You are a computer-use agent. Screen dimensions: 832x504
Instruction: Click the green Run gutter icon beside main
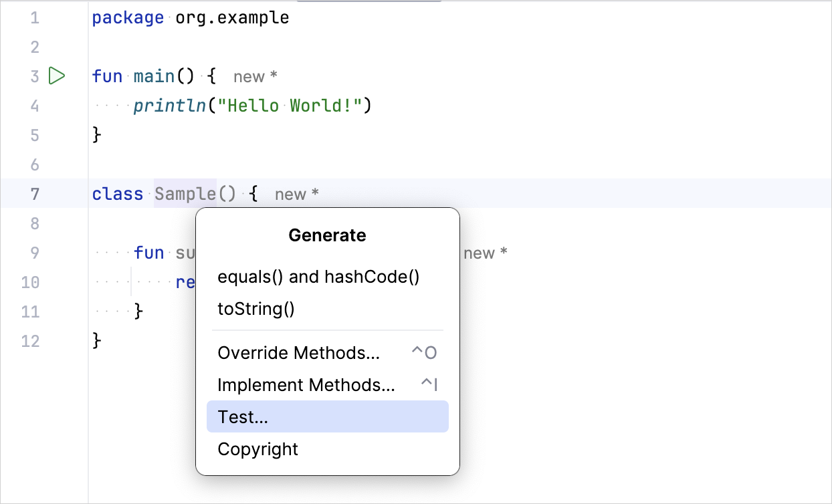click(57, 76)
